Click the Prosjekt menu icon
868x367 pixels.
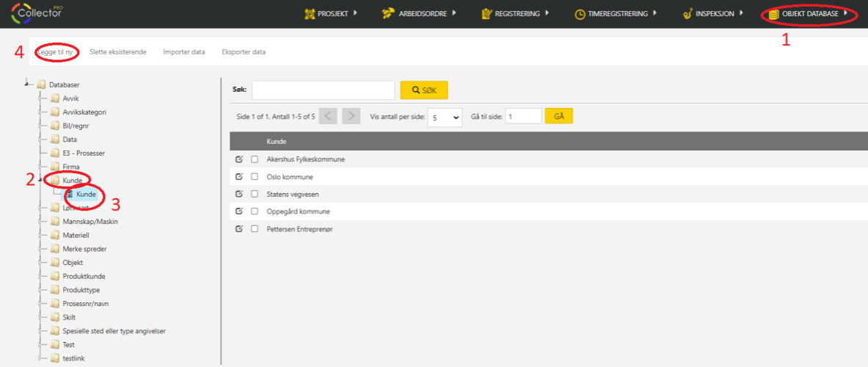310,14
